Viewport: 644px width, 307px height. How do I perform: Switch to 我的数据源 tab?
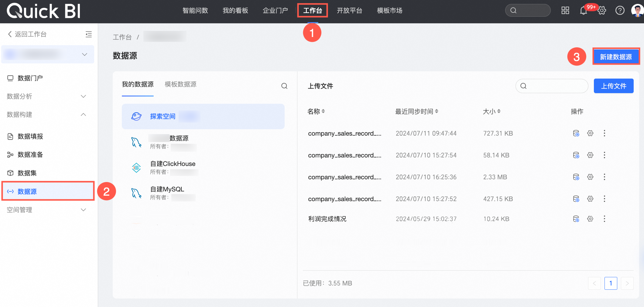click(138, 84)
